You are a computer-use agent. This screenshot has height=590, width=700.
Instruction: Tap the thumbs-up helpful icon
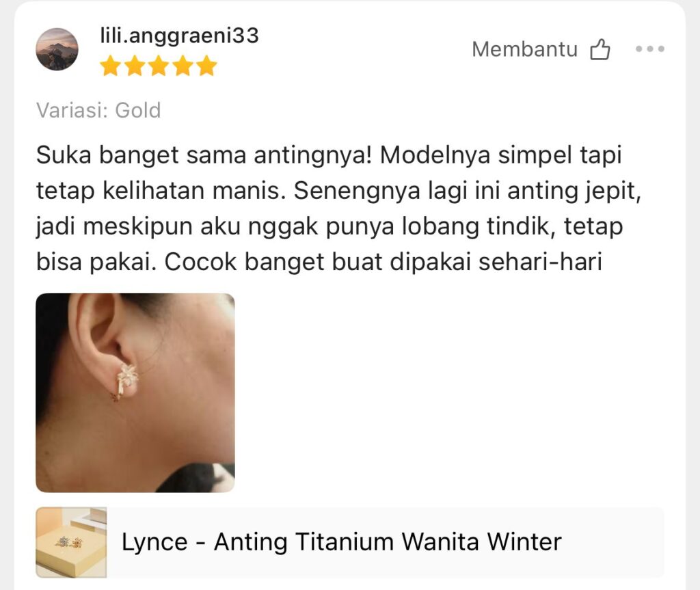coord(600,49)
